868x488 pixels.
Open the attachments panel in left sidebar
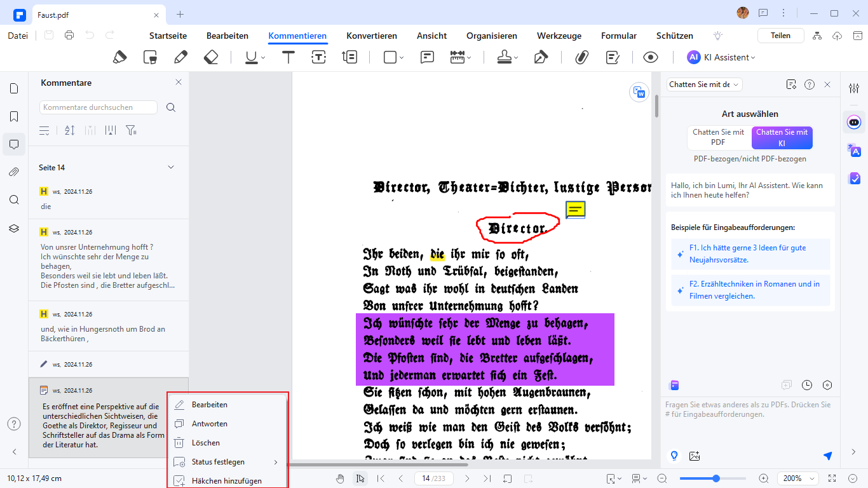coord(14,172)
